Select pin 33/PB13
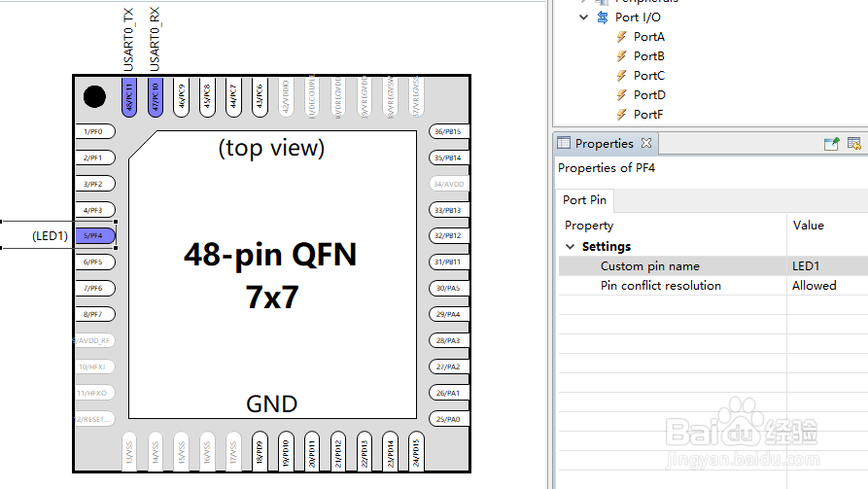This screenshot has width=868, height=489. tap(448, 210)
